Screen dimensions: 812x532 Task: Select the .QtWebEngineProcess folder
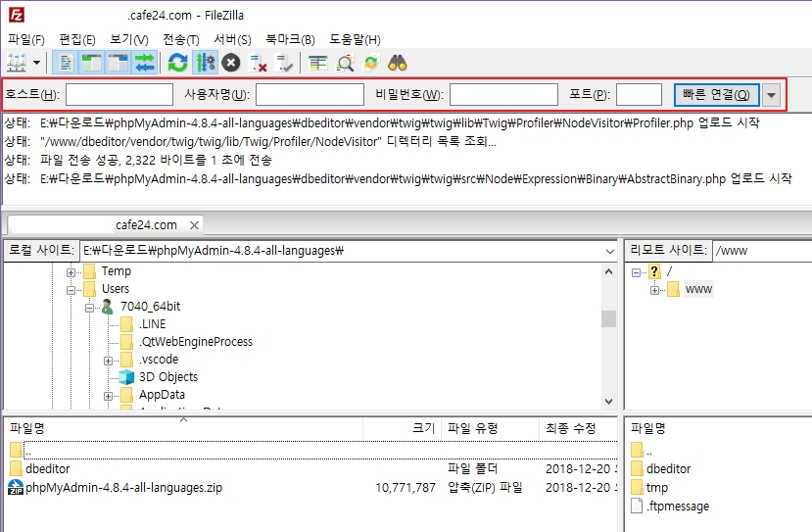point(196,341)
